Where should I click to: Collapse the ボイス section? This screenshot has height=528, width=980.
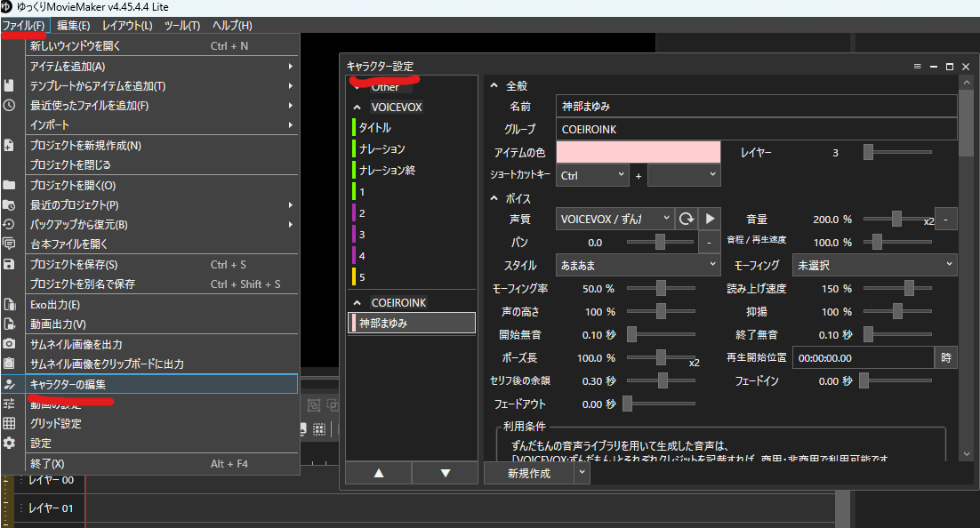494,198
